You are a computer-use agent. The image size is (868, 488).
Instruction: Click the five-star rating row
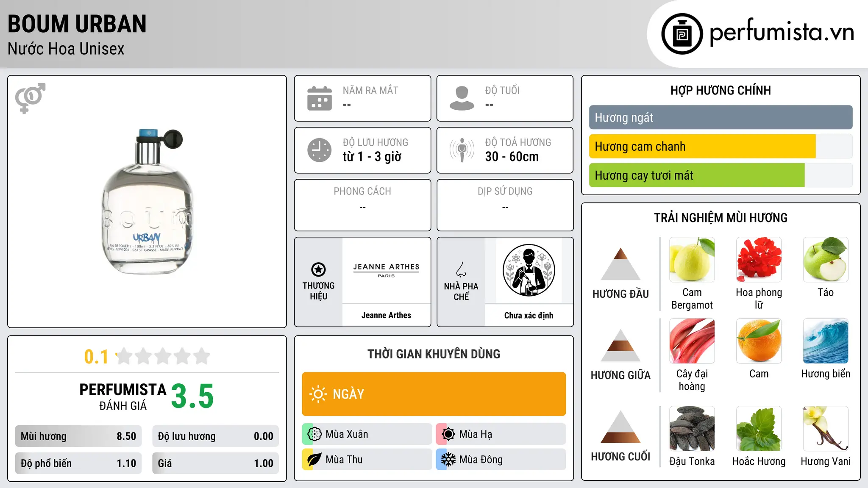point(163,356)
